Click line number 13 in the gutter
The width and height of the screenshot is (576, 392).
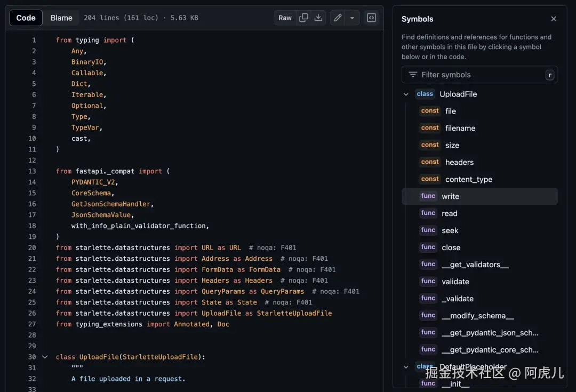click(32, 171)
